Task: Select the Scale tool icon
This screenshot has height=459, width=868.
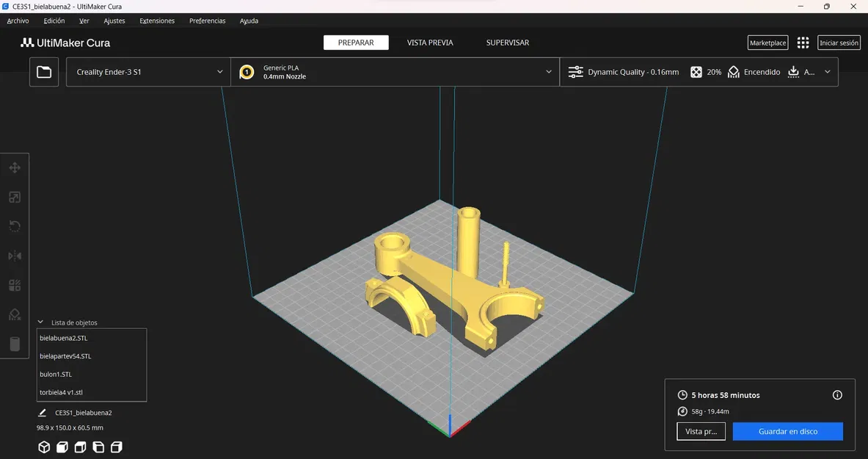Action: (15, 198)
